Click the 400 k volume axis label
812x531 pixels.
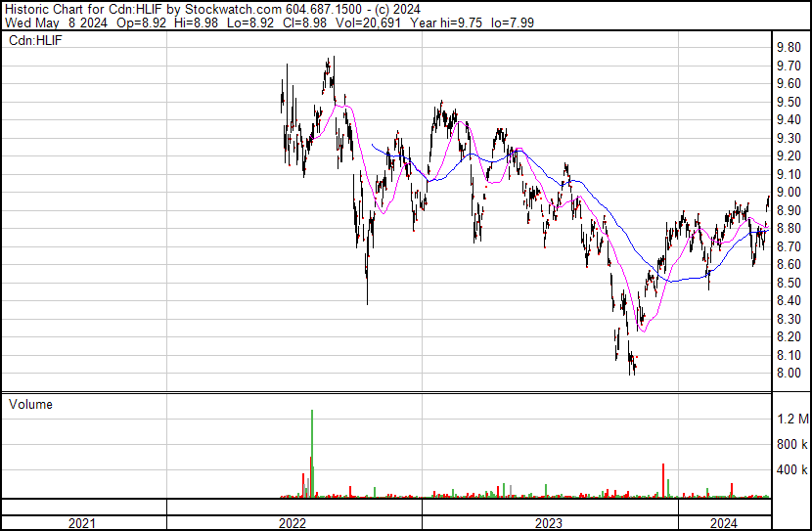point(792,470)
